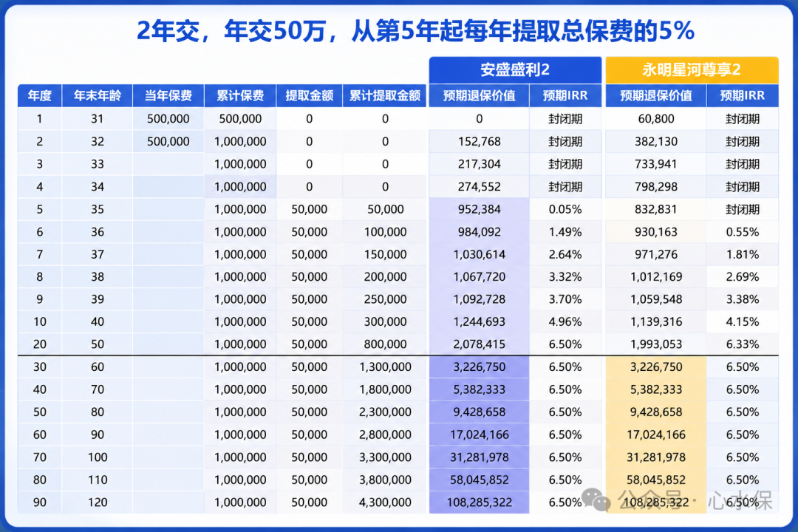Select the 2.64% IRR cell
This screenshot has height=532, width=798.
[565, 254]
